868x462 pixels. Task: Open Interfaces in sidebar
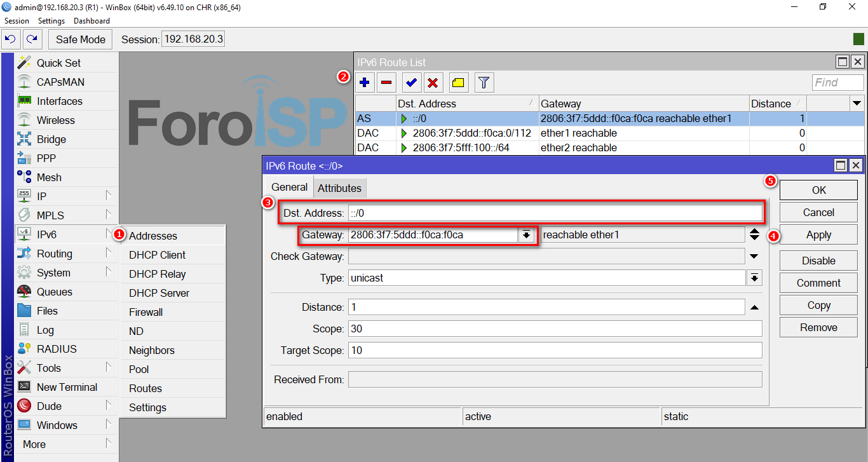click(x=67, y=101)
